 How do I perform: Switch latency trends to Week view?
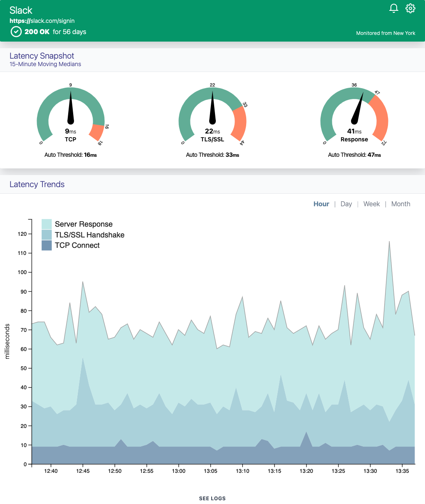pyautogui.click(x=371, y=204)
